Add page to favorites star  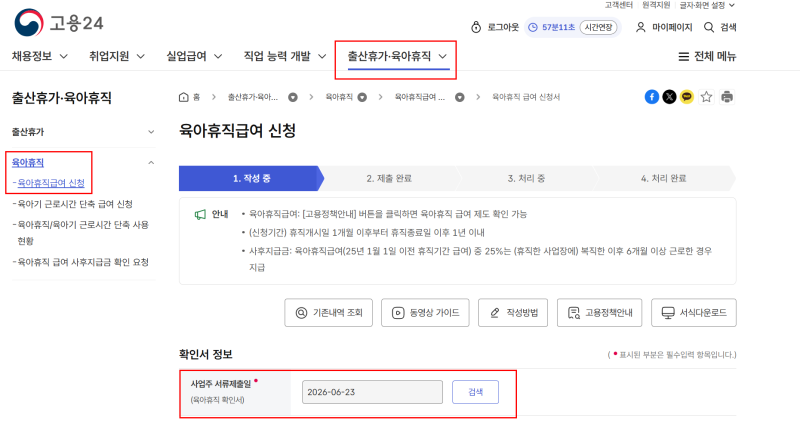(706, 96)
